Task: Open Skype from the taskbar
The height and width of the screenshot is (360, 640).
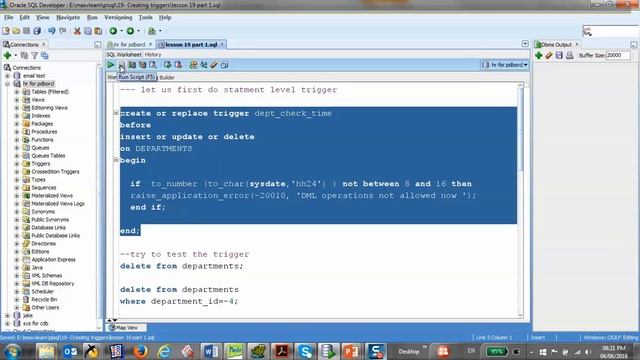Action: 304,351
